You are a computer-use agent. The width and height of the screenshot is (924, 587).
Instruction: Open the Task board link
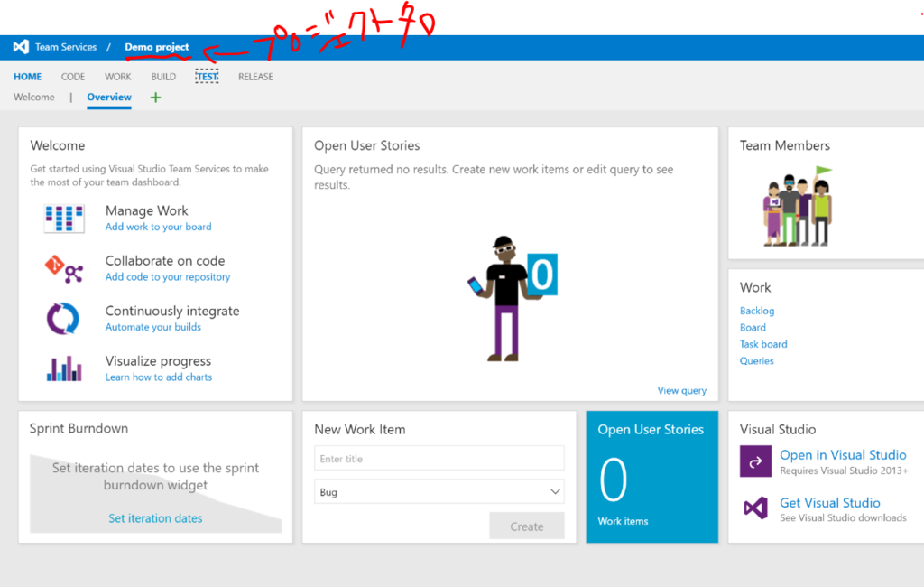(x=763, y=344)
